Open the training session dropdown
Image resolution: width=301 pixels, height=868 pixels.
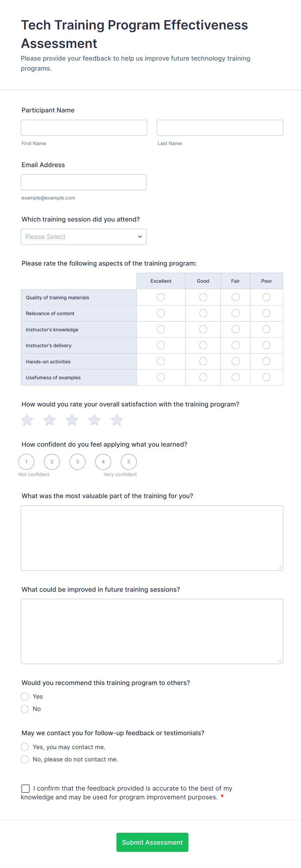[x=83, y=236]
